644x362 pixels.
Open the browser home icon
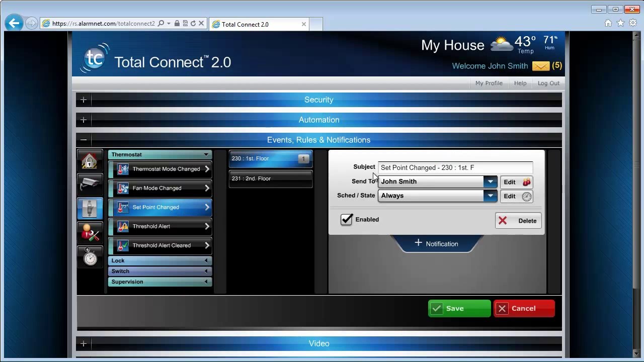pyautogui.click(x=608, y=23)
